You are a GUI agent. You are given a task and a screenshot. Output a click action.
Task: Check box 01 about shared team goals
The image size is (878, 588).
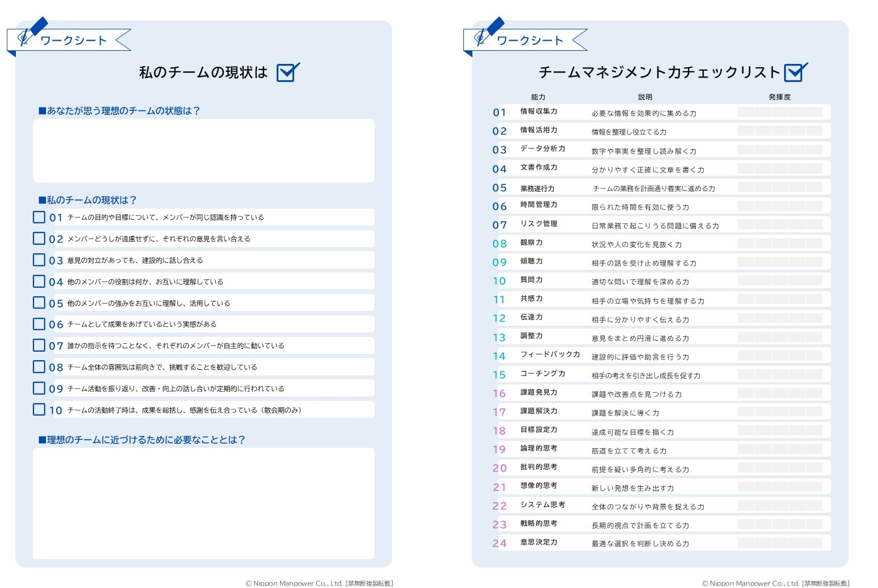39,217
